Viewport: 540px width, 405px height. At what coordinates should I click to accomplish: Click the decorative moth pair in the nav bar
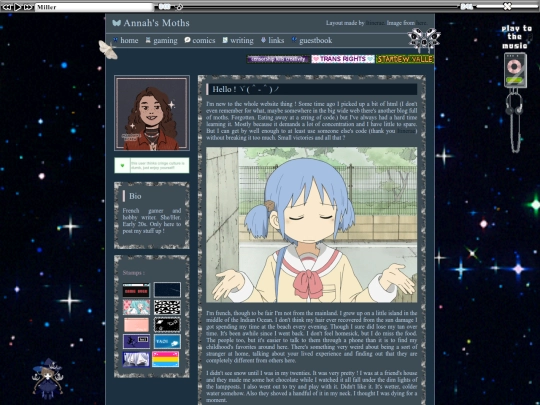click(x=423, y=39)
